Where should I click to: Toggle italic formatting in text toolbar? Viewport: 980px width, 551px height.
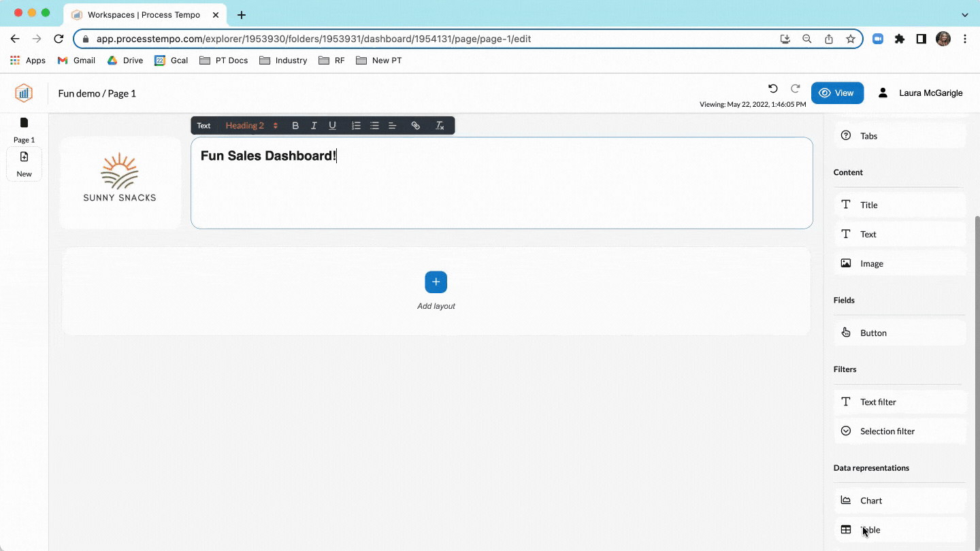pyautogui.click(x=314, y=125)
